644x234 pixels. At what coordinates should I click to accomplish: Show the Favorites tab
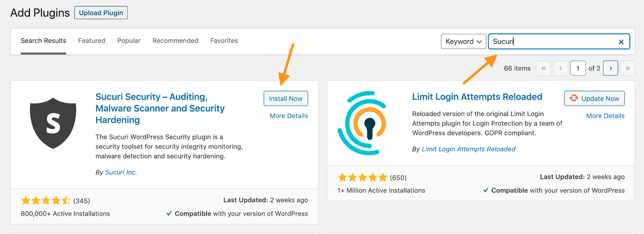click(224, 41)
